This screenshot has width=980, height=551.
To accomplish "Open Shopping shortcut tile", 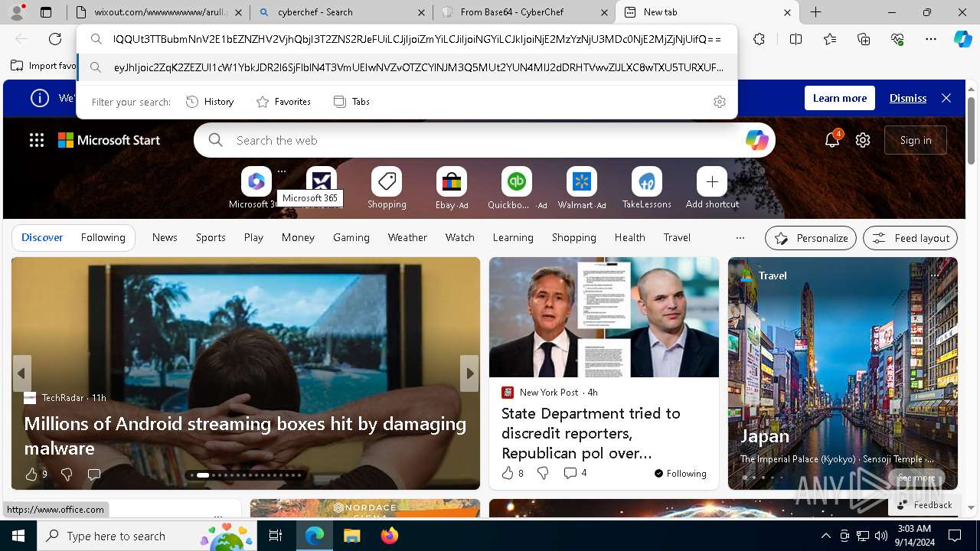I will click(x=387, y=188).
